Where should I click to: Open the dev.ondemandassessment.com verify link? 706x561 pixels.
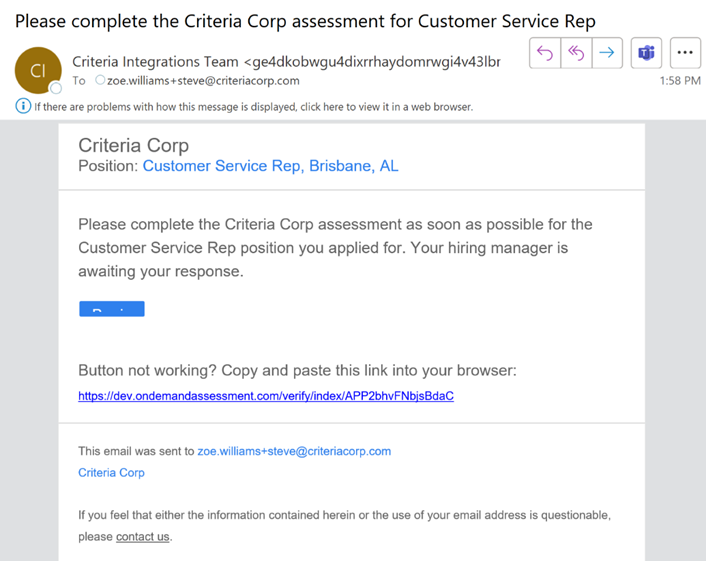(266, 396)
